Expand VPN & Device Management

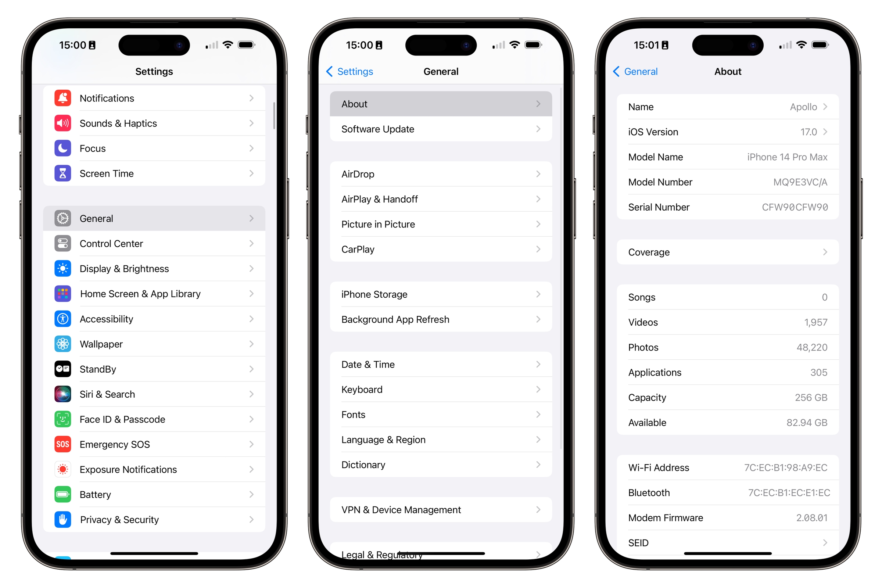click(440, 510)
